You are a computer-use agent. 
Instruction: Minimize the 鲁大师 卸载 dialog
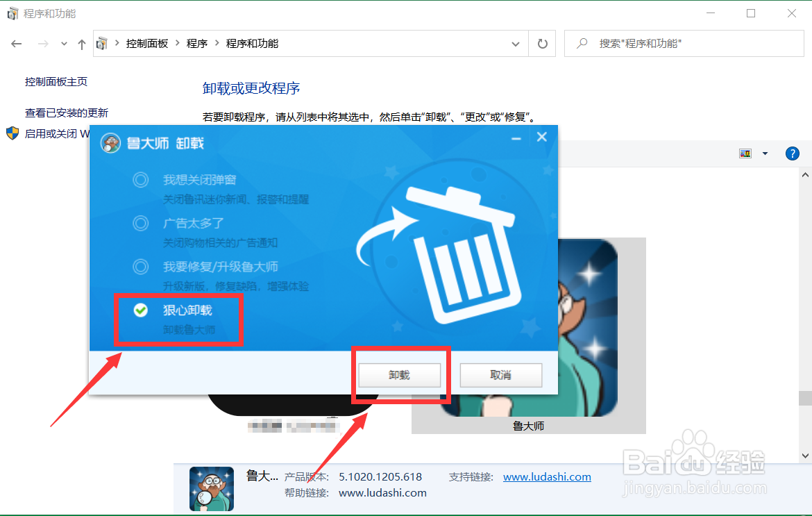pyautogui.click(x=516, y=138)
